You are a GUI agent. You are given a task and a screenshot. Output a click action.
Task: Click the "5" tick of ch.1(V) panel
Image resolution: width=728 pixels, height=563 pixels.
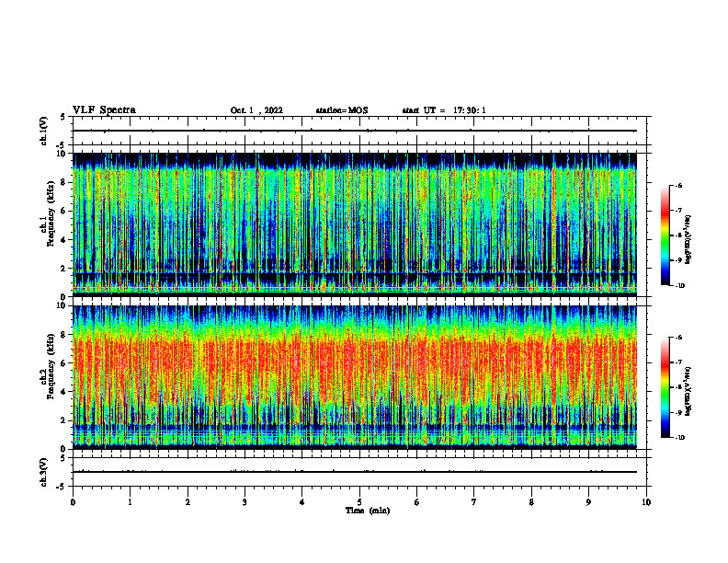coord(63,117)
